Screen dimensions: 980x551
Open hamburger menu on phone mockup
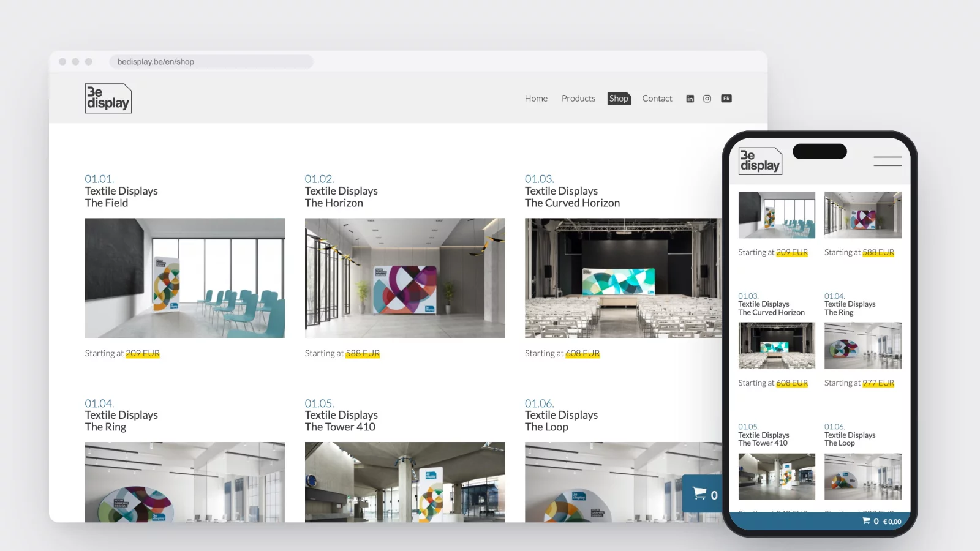pyautogui.click(x=888, y=161)
